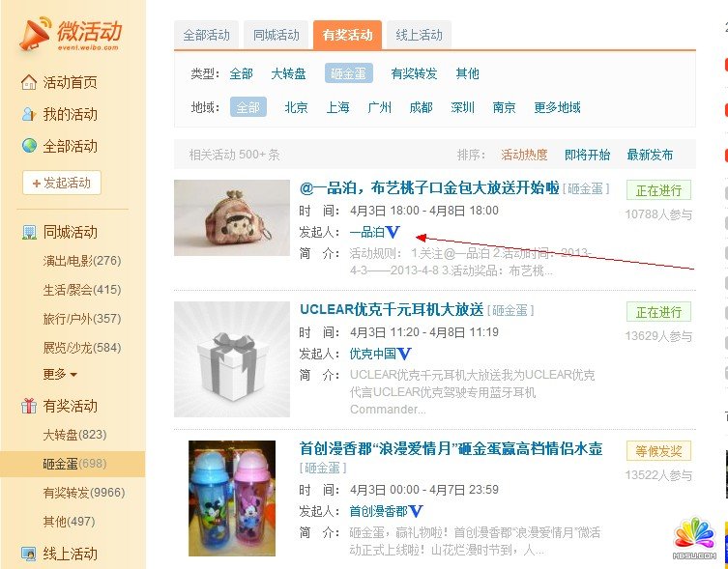Click the verified V badge beside 一品泊

[393, 232]
